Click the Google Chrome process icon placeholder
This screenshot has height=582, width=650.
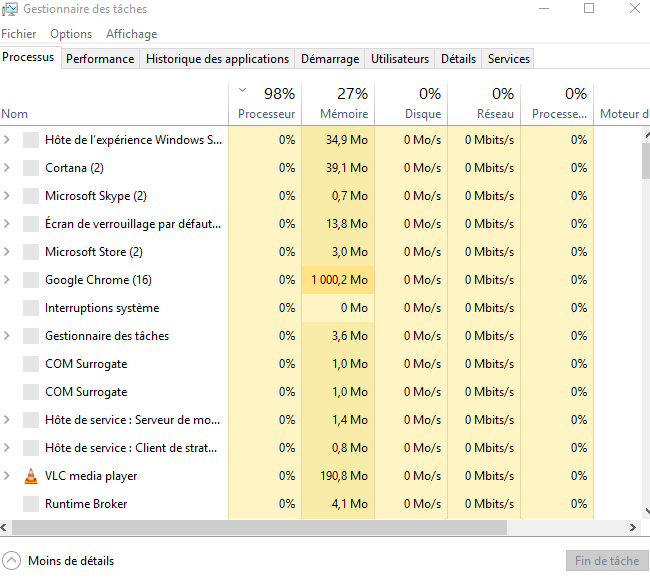tap(31, 280)
